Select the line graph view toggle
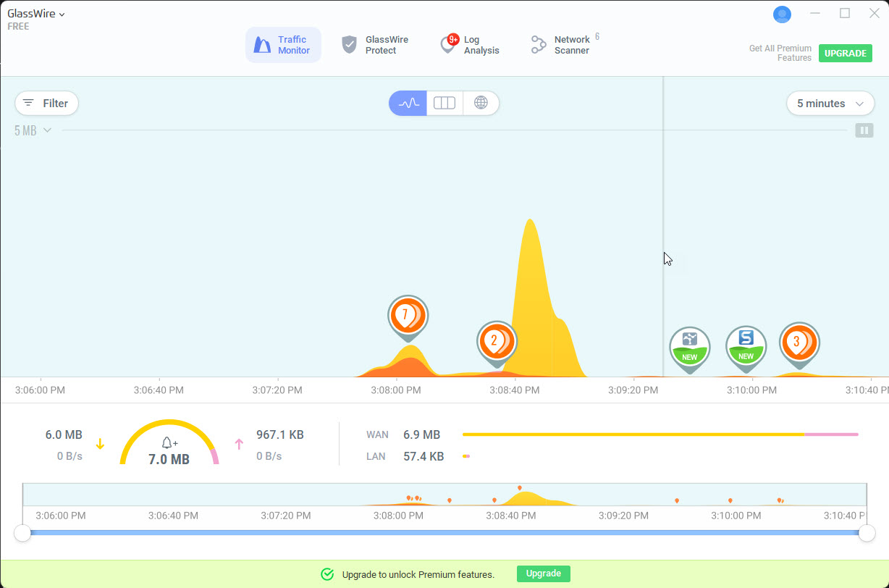The height and width of the screenshot is (588, 889). coord(408,104)
